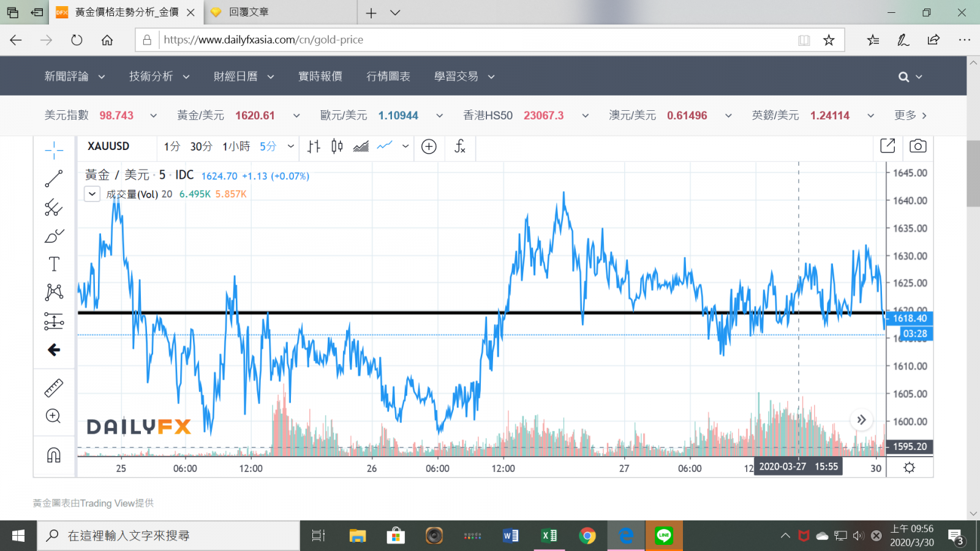
Task: Open the Windows Start menu
Action: tap(18, 536)
